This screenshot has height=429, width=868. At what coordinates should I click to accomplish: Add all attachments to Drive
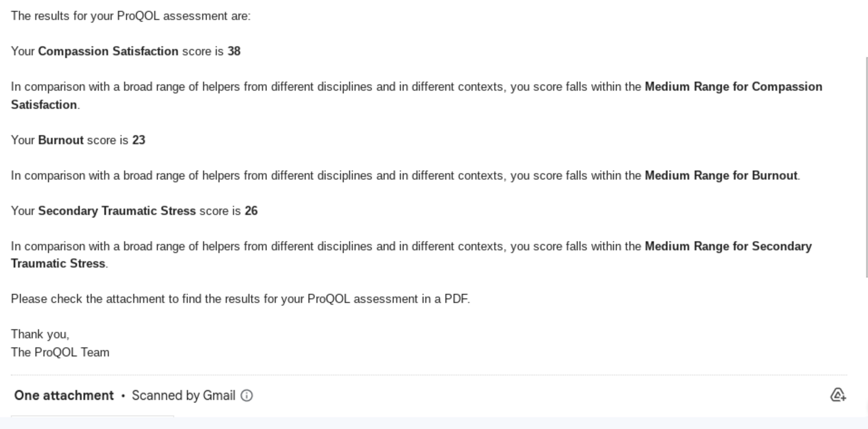point(837,395)
